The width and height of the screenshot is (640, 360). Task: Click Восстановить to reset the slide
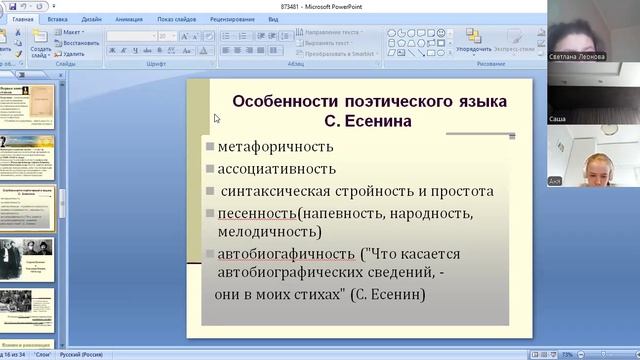pos(77,43)
